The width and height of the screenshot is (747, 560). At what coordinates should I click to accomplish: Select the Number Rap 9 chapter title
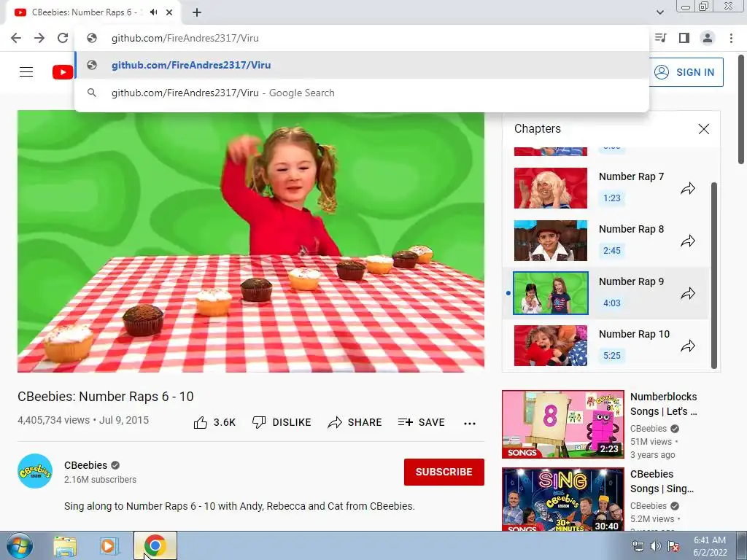[631, 281]
